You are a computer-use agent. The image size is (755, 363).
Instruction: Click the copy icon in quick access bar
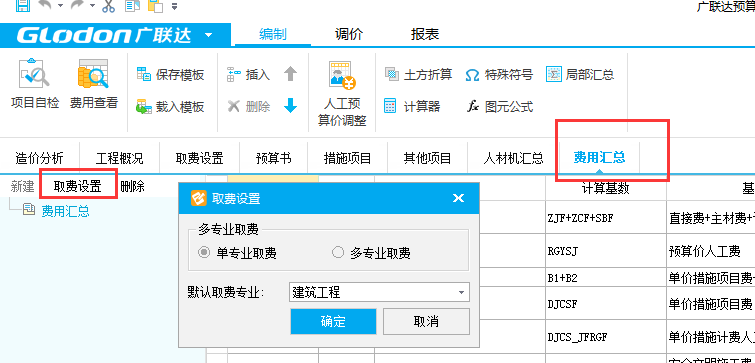(132, 5)
